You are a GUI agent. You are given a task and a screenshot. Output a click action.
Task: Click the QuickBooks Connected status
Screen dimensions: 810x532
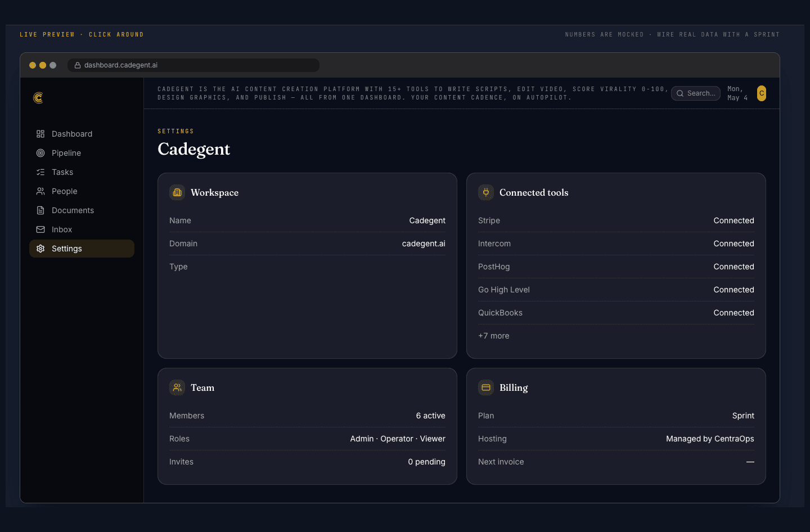(x=733, y=313)
